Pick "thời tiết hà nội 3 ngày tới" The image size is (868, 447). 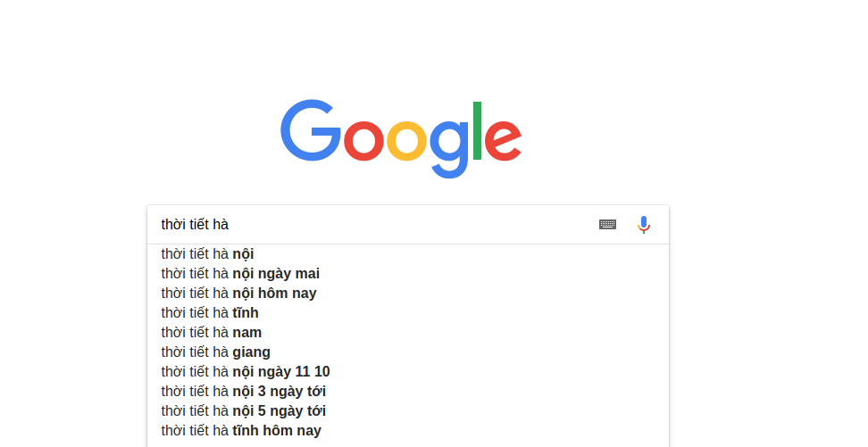pos(243,392)
